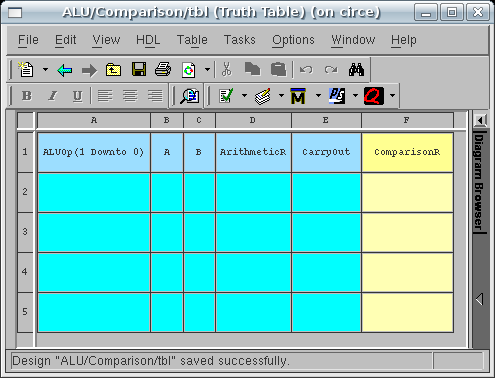The height and width of the screenshot is (378, 495).
Task: Click the empty ALUOp cell in row 3
Action: pyautogui.click(x=94, y=232)
